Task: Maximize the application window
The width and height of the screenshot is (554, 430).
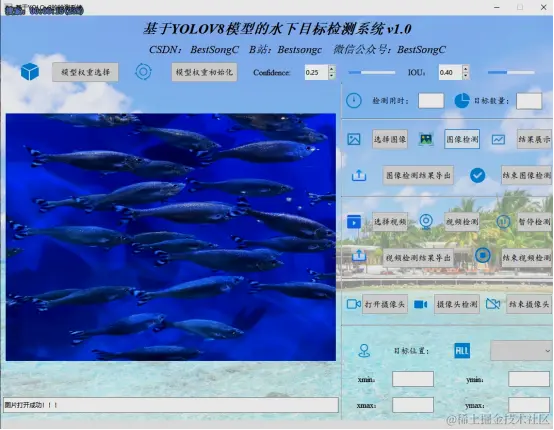Action: 520,7
